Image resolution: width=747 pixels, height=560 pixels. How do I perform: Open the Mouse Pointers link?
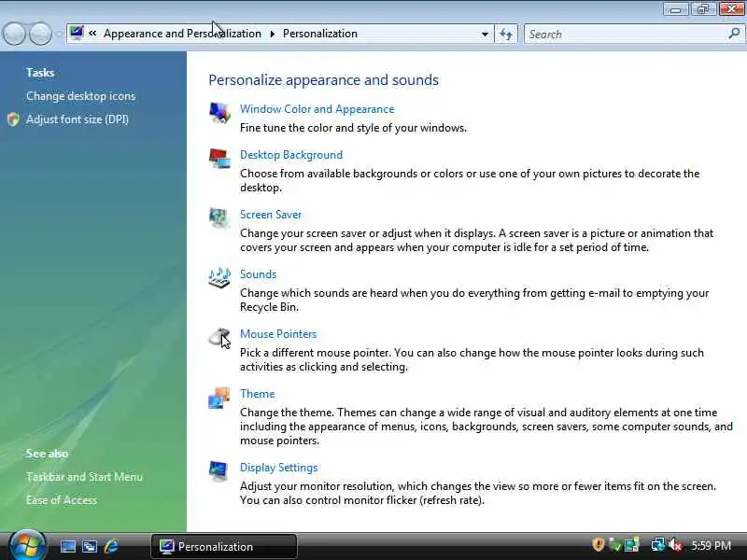click(x=278, y=334)
